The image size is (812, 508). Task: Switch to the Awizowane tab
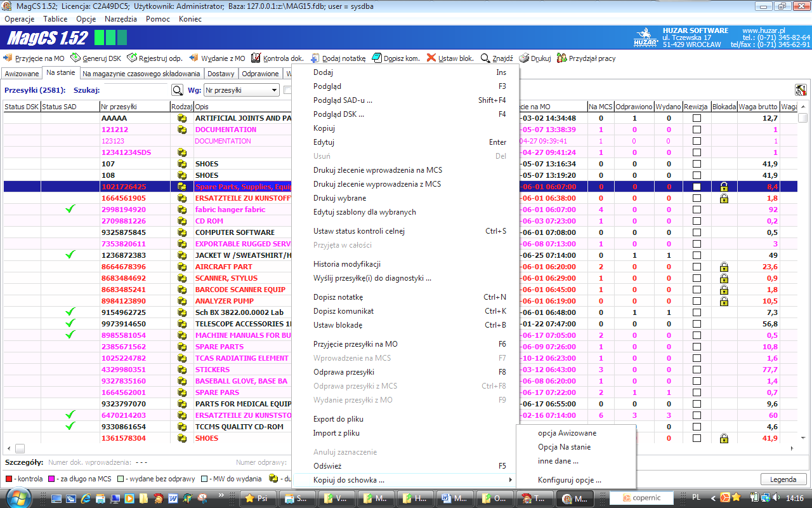point(22,74)
